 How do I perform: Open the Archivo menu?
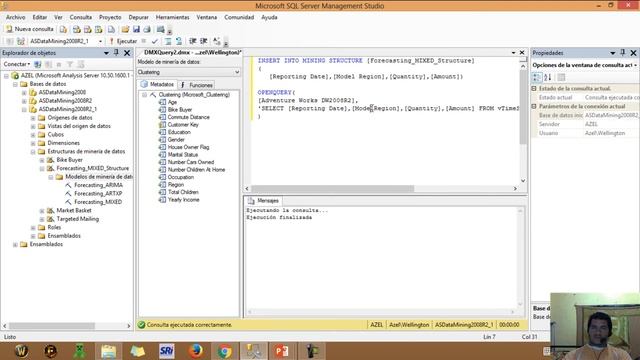(x=16, y=17)
